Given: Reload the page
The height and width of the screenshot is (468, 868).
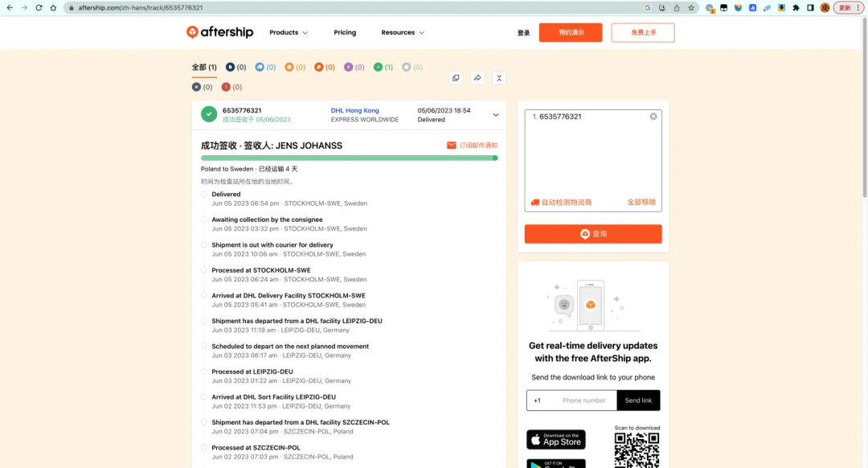Looking at the screenshot, I should [x=39, y=8].
